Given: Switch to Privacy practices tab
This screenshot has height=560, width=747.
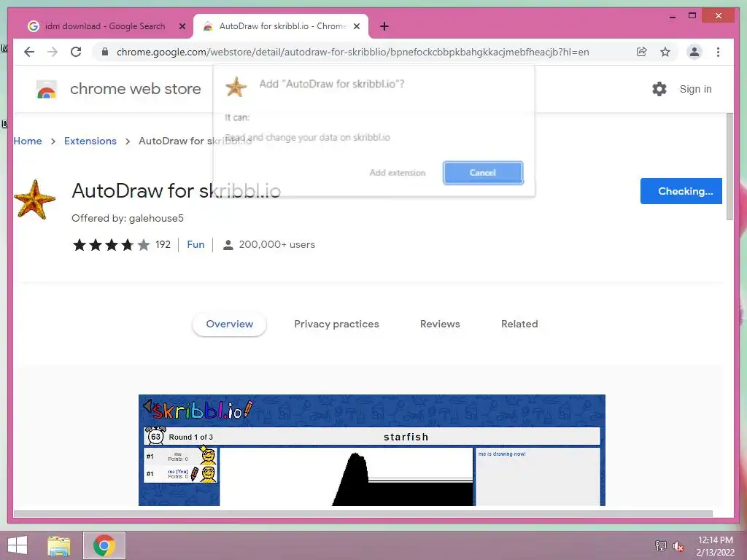Looking at the screenshot, I should (x=336, y=324).
